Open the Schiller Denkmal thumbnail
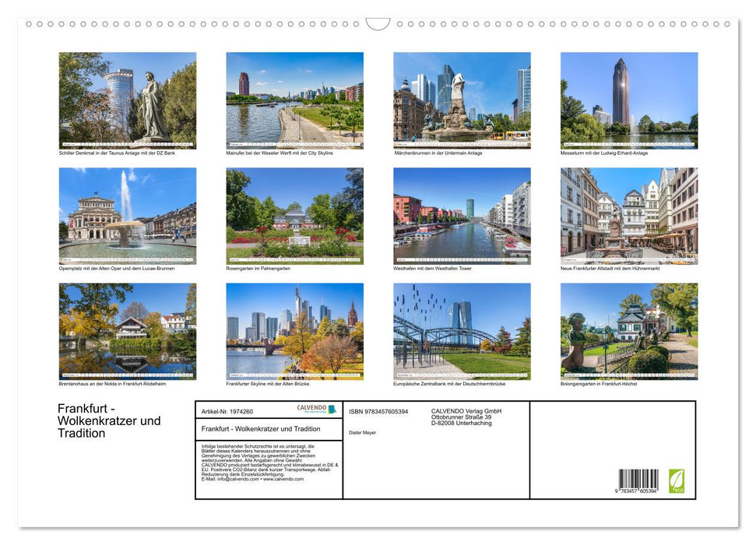756x545 pixels. (x=128, y=100)
